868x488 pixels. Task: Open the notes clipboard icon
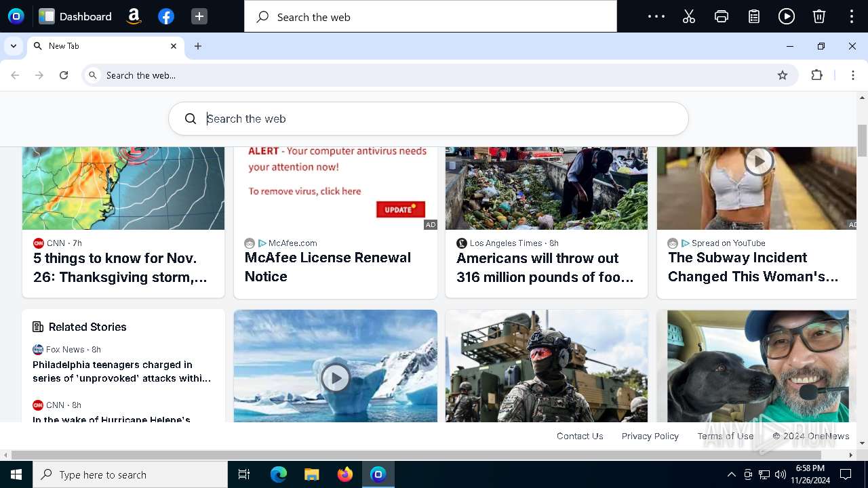coord(754,16)
